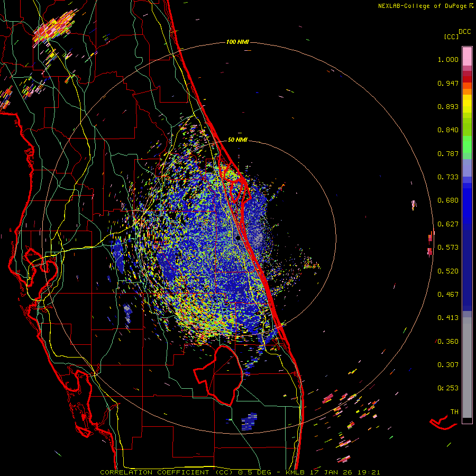Select the 0.467 scale value
Image resolution: width=476 pixels, height=476 pixels.
point(448,295)
